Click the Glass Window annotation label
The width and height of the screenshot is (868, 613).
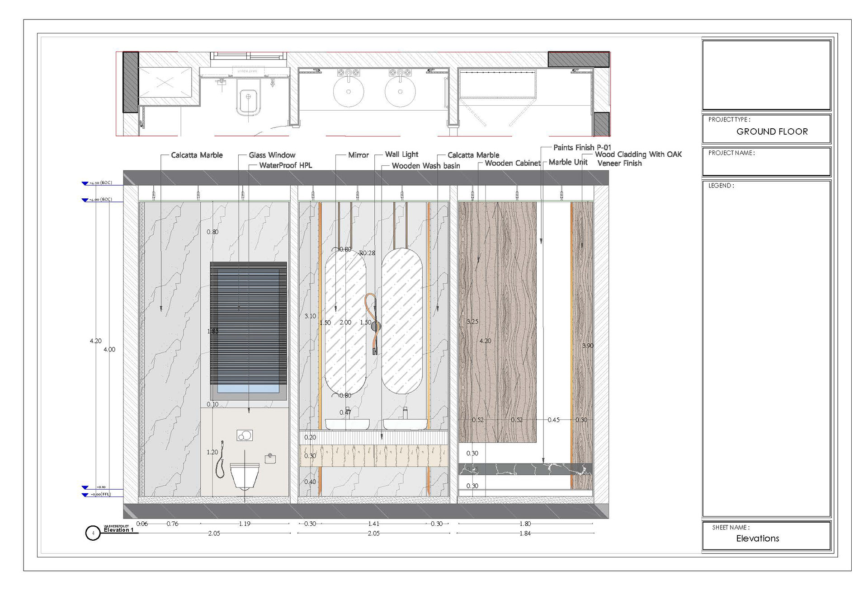click(272, 155)
